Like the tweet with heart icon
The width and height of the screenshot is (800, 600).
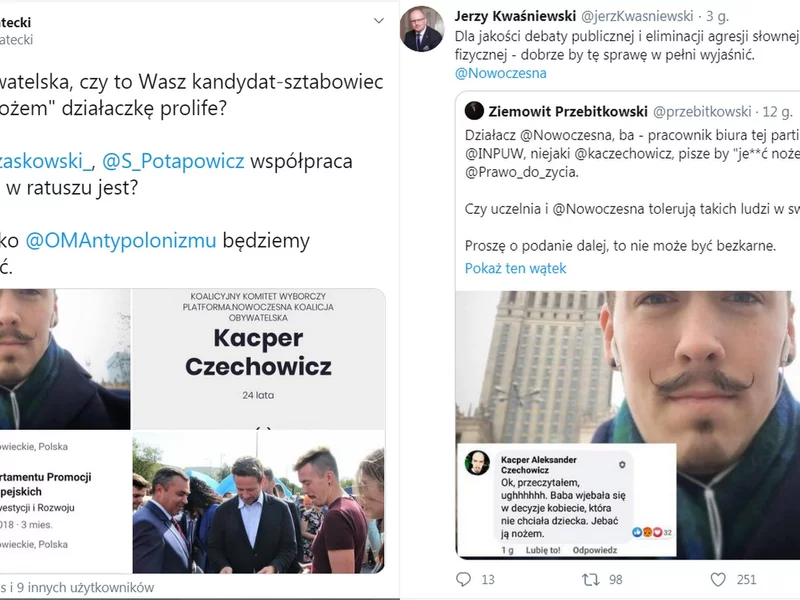718,580
